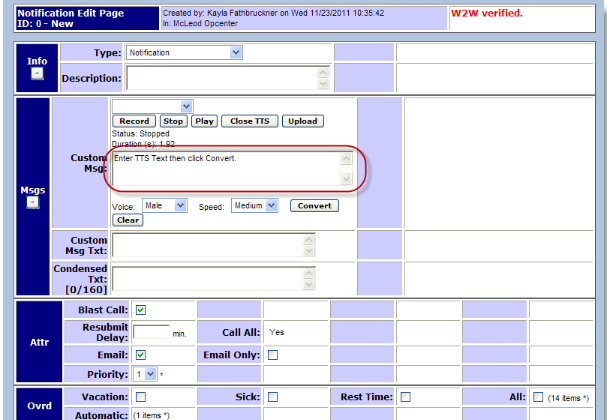Click the Convert button
Image resolution: width=607 pixels, height=420 pixels.
pos(314,206)
